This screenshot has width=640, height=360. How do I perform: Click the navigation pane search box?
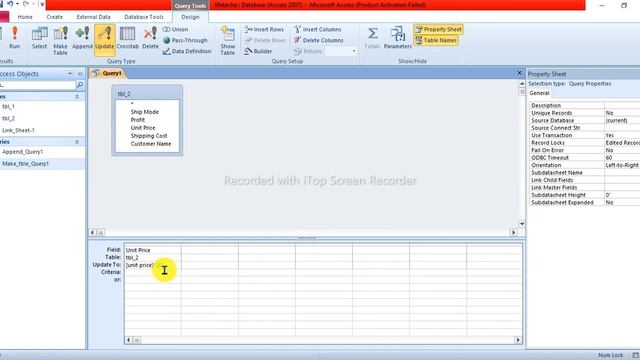click(38, 85)
